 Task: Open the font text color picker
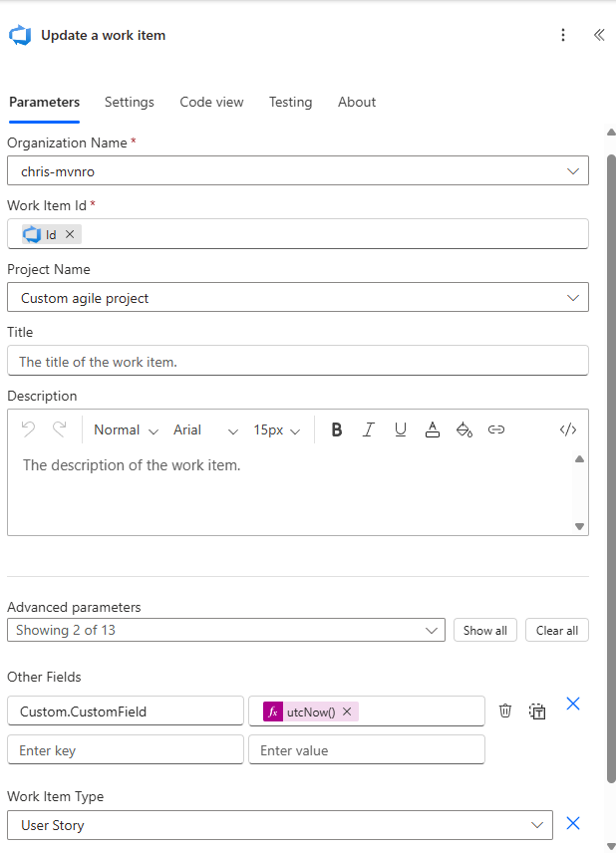(x=433, y=429)
